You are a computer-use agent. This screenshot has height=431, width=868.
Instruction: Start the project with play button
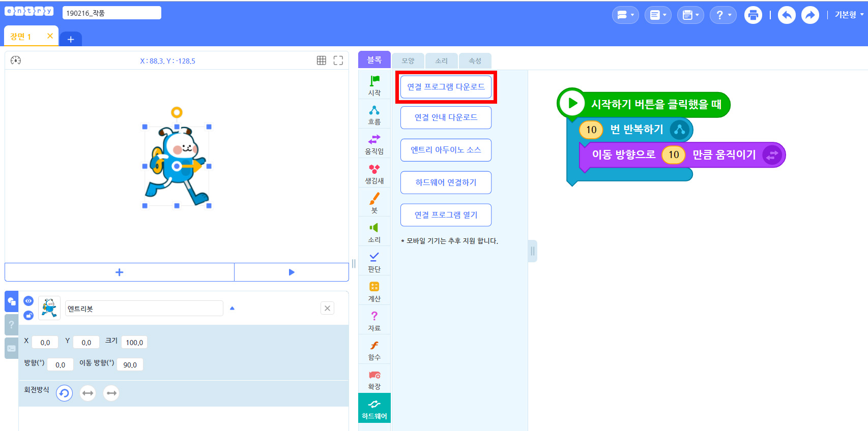292,272
